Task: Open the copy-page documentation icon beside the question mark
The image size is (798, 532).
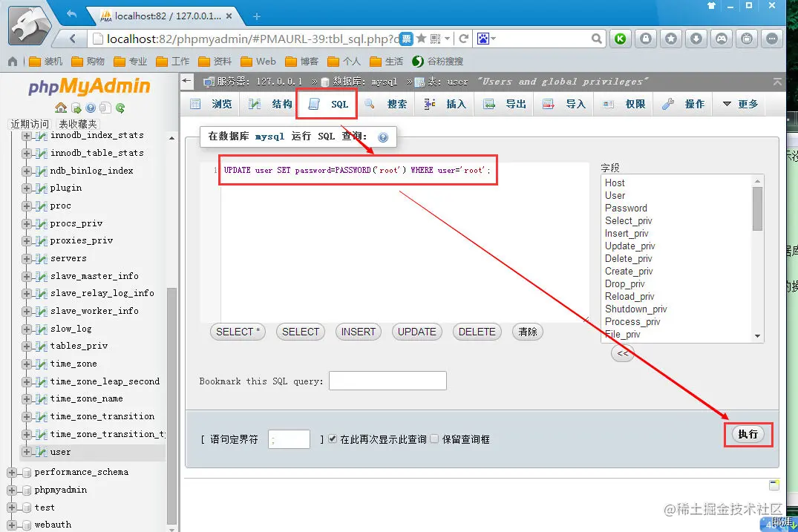Action: [105, 108]
